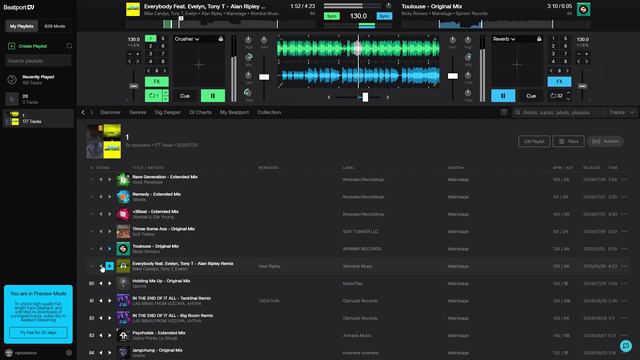This screenshot has width=640, height=360.
Task: Toggle the blue FX button on right deck
Action: pyautogui.click(x=559, y=82)
